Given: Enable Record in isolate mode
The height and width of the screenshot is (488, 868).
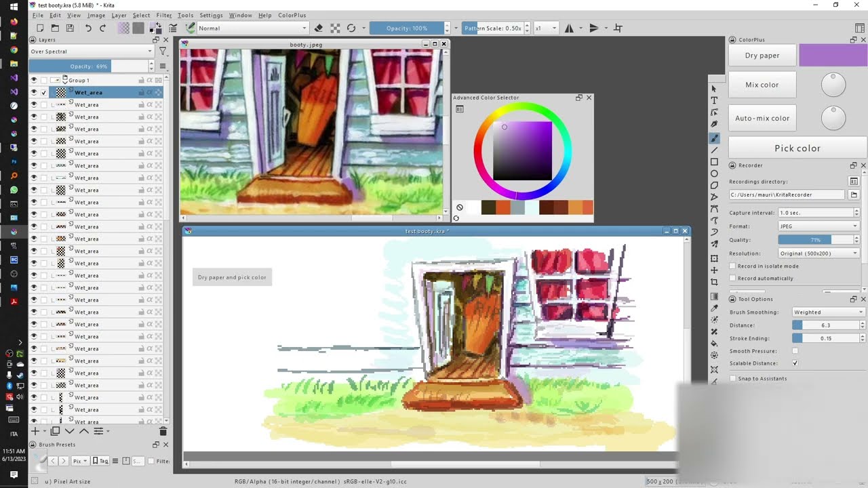Looking at the screenshot, I should [x=732, y=266].
